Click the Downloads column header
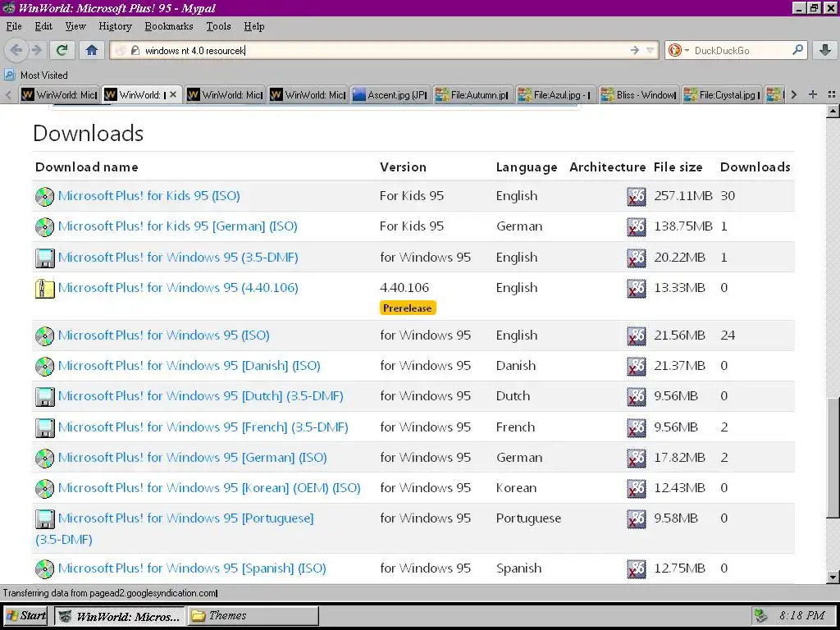Screen dimensions: 840x630 coord(755,167)
